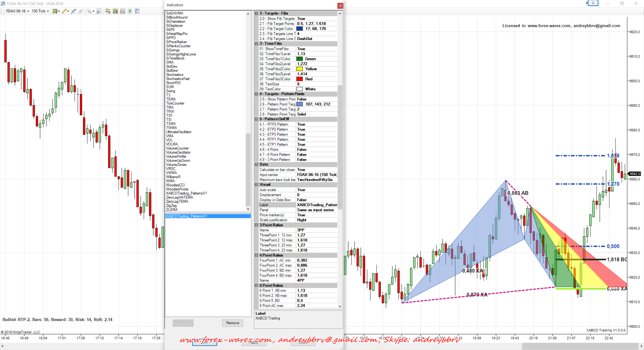Click the ShowTimeFibo True value field

click(x=316, y=49)
